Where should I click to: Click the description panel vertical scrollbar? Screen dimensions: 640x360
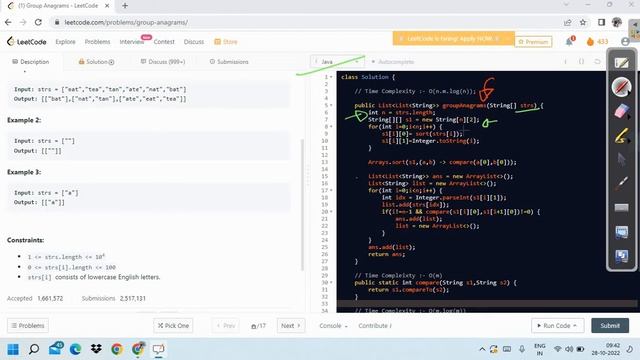click(302, 204)
